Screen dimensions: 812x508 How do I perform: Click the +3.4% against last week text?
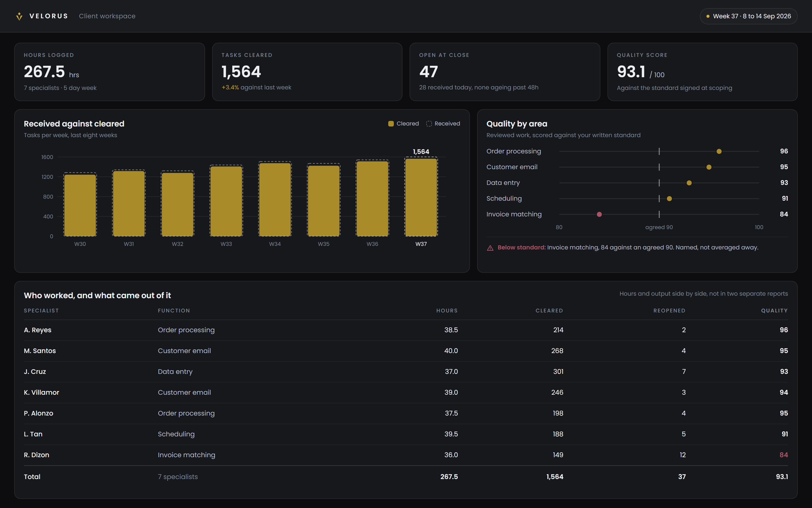pos(256,87)
